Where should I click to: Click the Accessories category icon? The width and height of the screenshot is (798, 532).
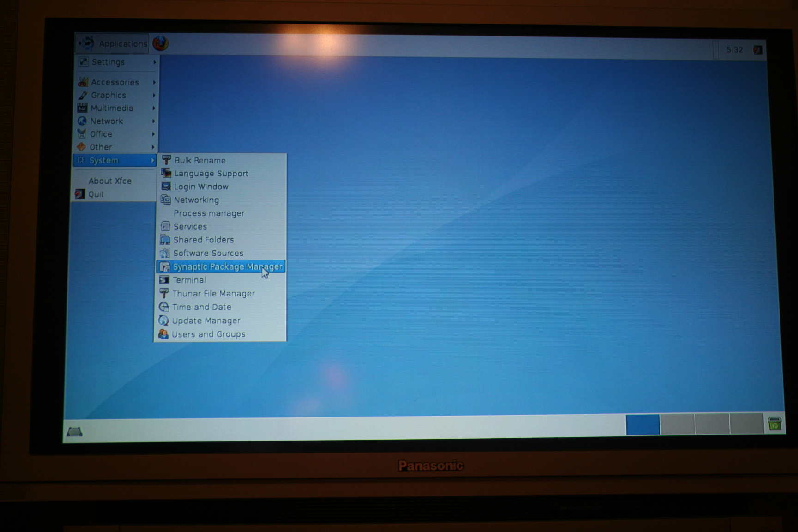(x=83, y=82)
